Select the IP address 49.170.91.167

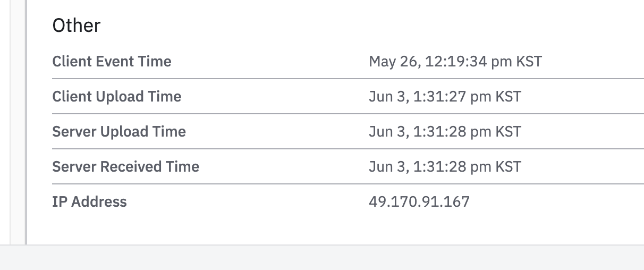(419, 202)
